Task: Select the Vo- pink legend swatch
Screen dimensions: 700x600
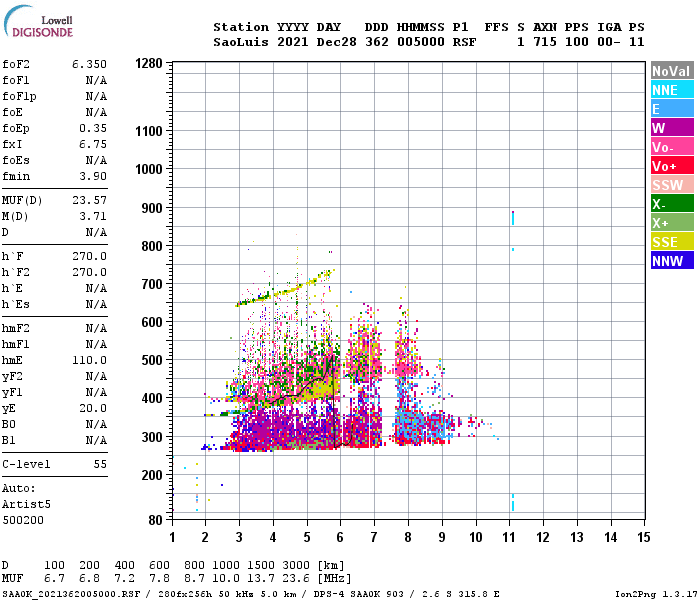Action: 672,147
